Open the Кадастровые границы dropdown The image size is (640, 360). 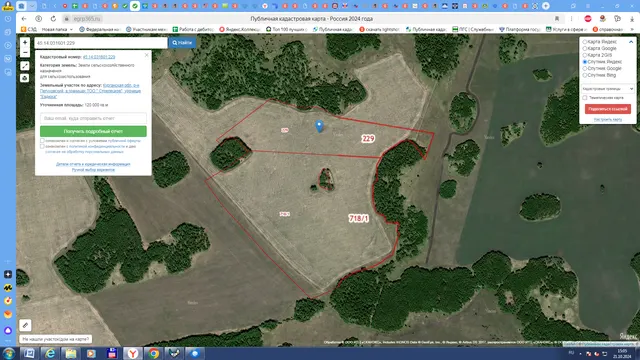[x=607, y=89]
